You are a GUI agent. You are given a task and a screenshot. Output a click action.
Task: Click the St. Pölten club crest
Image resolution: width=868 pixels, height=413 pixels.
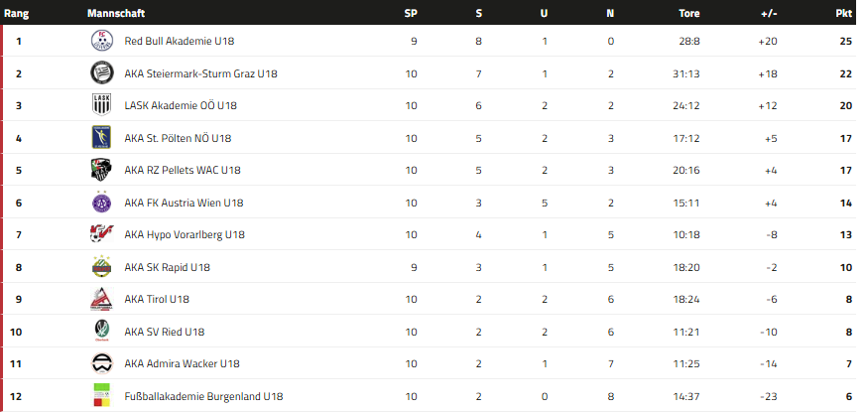pyautogui.click(x=101, y=138)
